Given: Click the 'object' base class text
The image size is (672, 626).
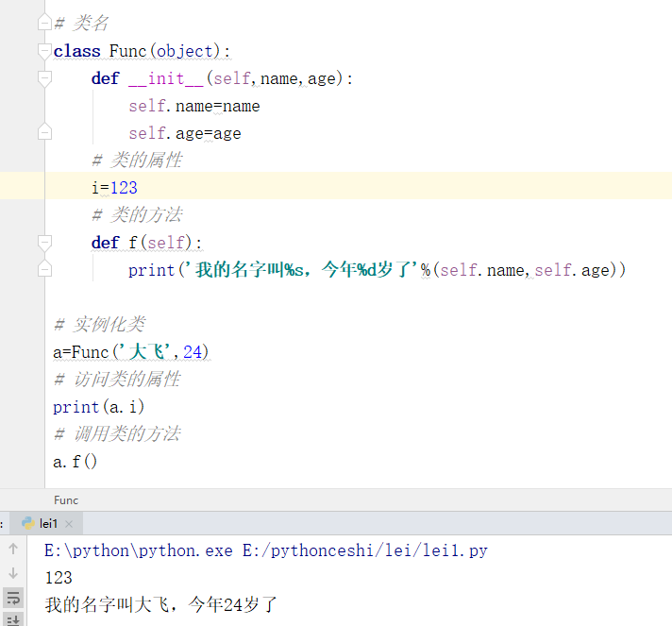Looking at the screenshot, I should 185,51.
